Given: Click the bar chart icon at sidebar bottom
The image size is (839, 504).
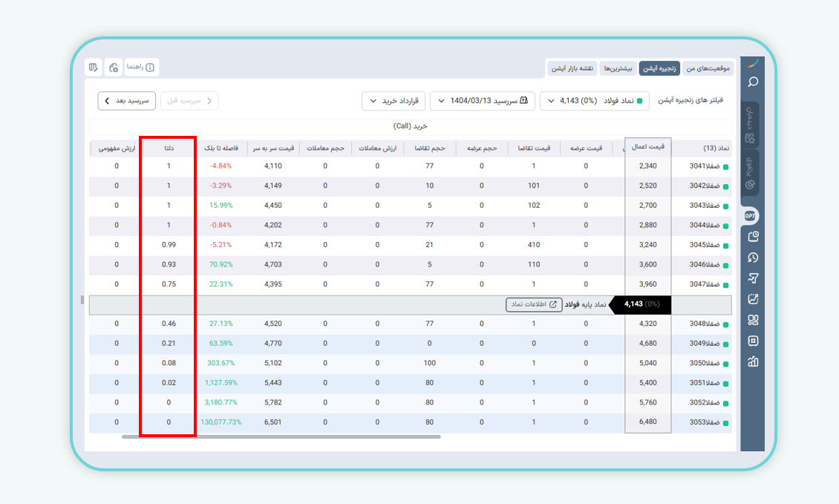Looking at the screenshot, I should (753, 361).
